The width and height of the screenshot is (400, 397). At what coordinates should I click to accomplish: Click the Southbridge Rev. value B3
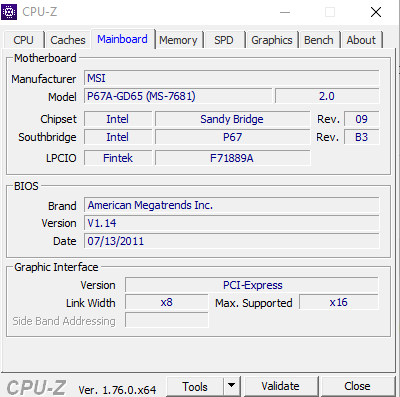click(362, 137)
